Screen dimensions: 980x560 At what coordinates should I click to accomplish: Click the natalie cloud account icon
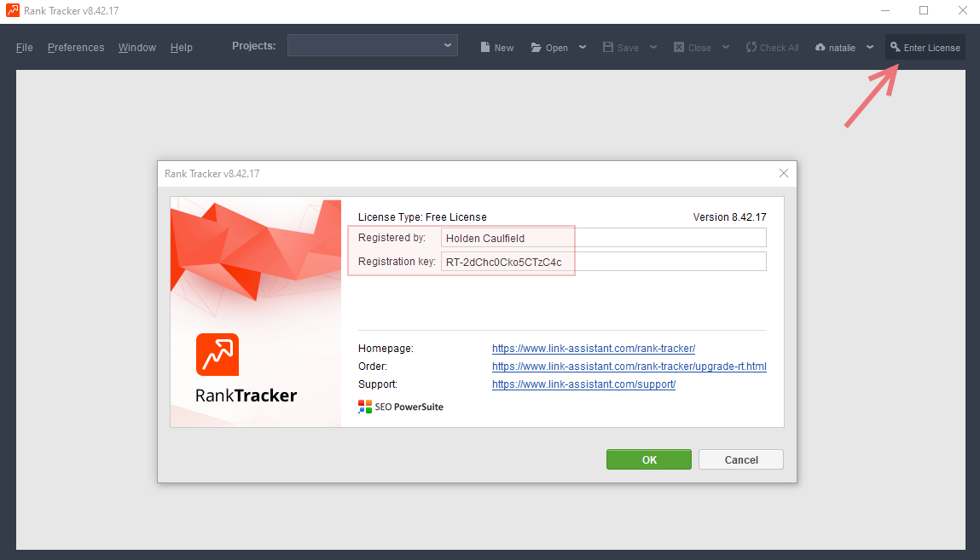820,48
